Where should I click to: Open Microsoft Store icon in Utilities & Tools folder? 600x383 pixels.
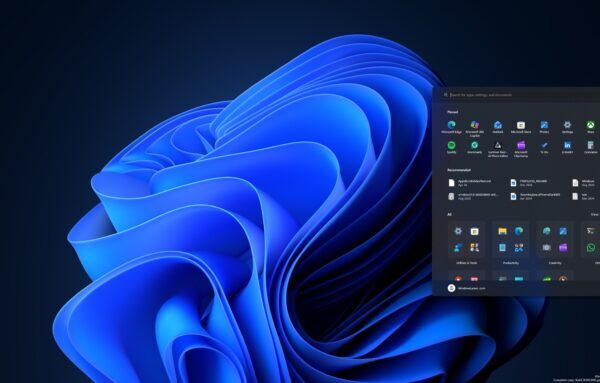coord(474,231)
